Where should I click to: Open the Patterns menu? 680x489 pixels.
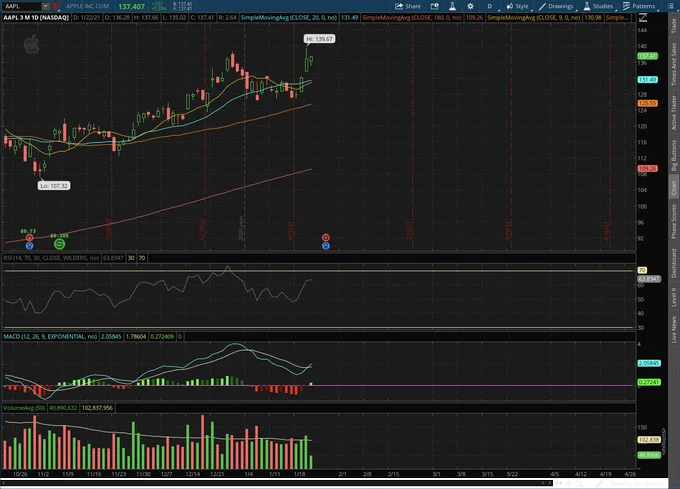click(x=639, y=6)
